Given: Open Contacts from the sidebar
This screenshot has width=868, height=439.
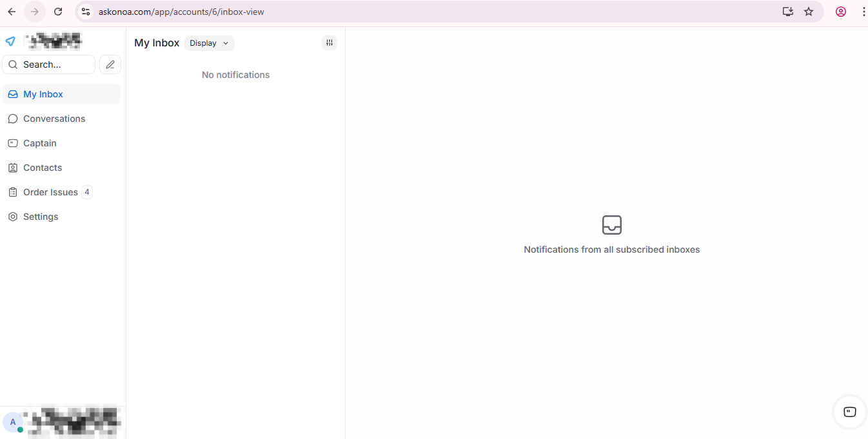Looking at the screenshot, I should tap(43, 168).
